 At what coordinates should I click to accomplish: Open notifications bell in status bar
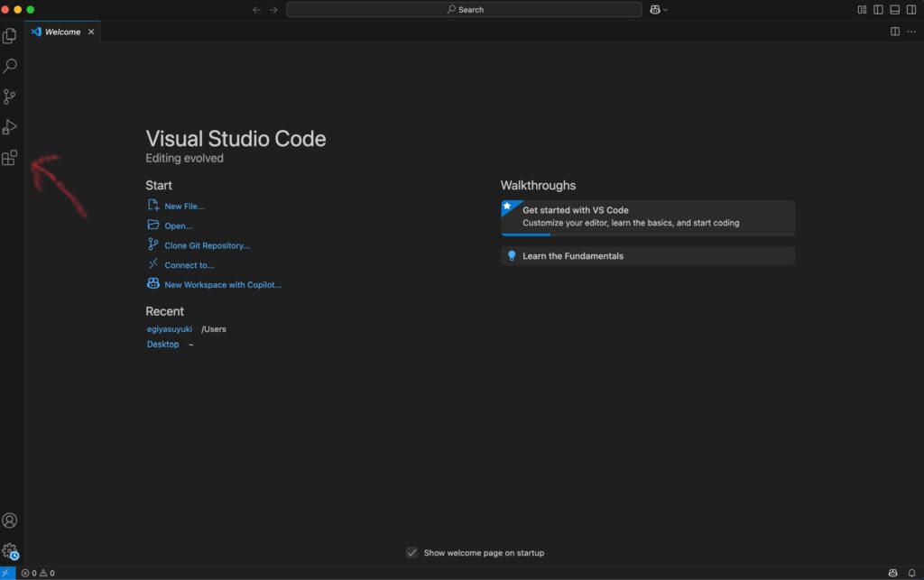[x=911, y=573]
